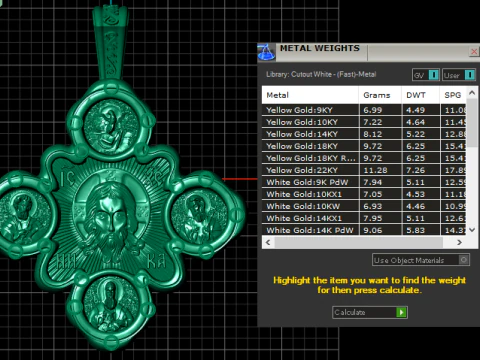Toggle the GV library switch
This screenshot has width=480, height=360.
click(x=426, y=75)
